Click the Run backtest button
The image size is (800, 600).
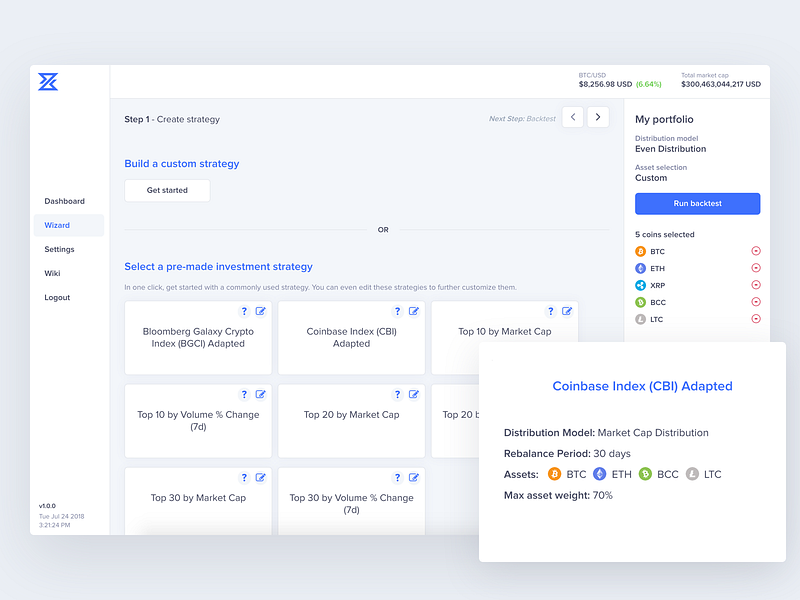pos(697,204)
